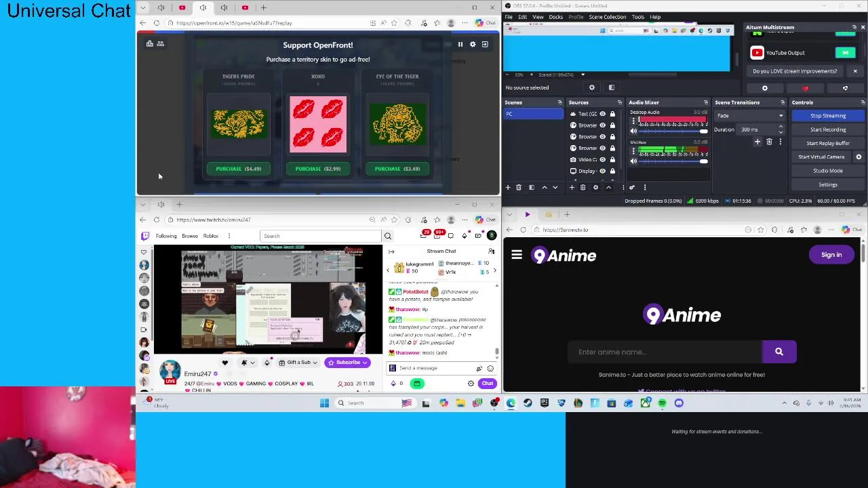
Task: Adjust the Mic/Aux volume slider
Action: click(x=673, y=161)
